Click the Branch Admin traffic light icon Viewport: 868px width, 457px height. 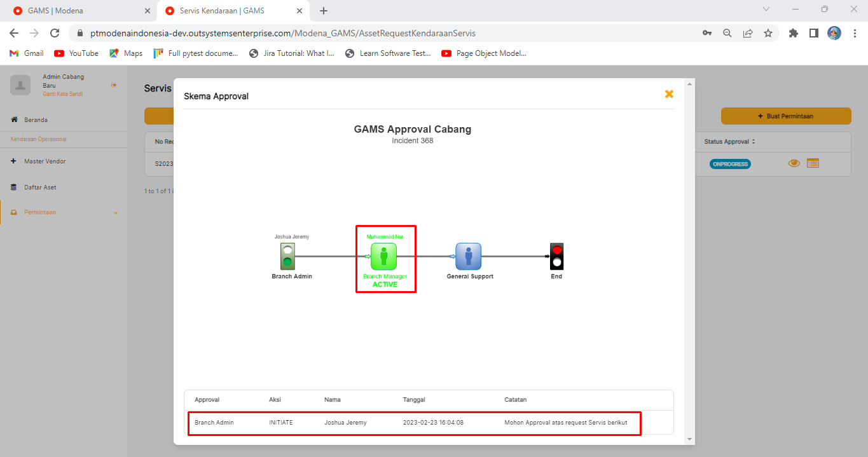coord(287,256)
